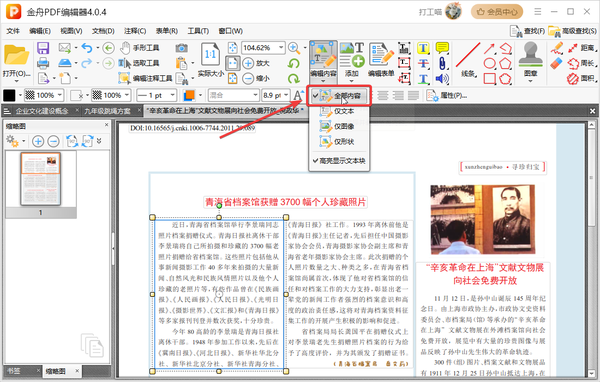Select the Selection tool (选取工具)
600x382 pixels.
point(139,63)
